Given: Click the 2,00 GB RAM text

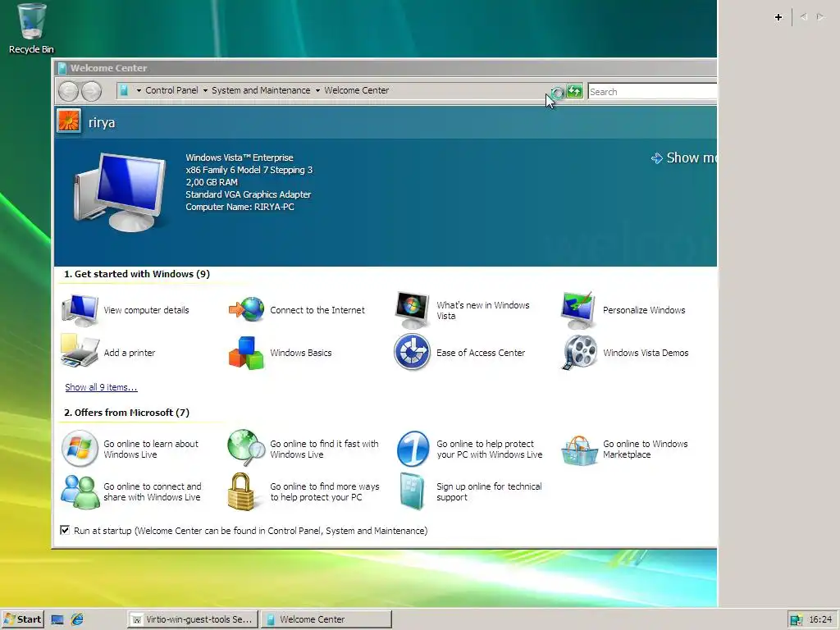Looking at the screenshot, I should coord(212,182).
